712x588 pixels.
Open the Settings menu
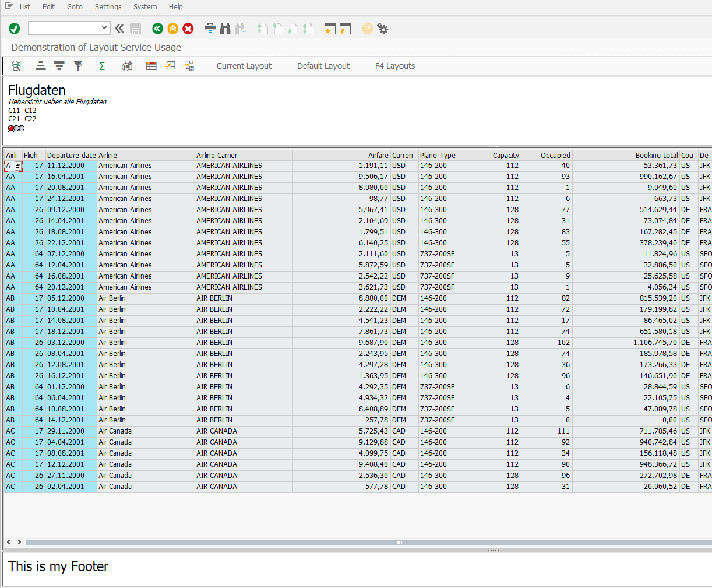[108, 7]
